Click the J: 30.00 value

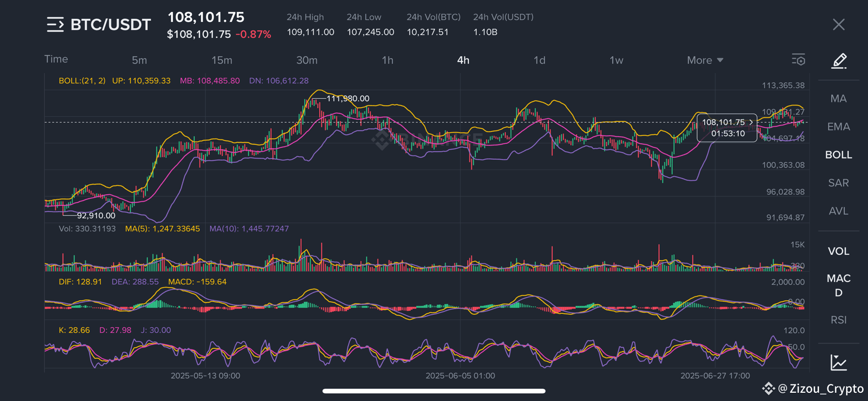pos(156,330)
